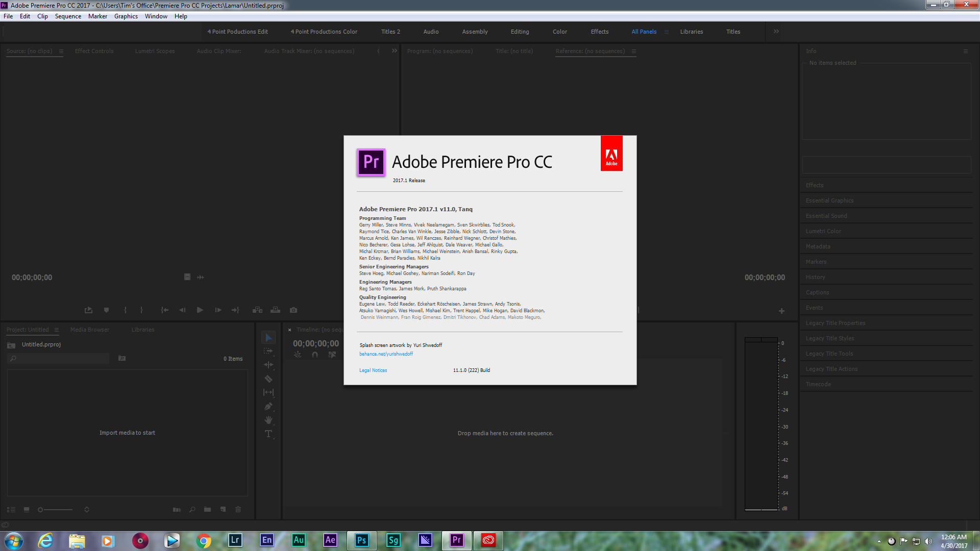This screenshot has width=980, height=551.
Task: Click the Find icon in Project panel
Action: point(192,509)
